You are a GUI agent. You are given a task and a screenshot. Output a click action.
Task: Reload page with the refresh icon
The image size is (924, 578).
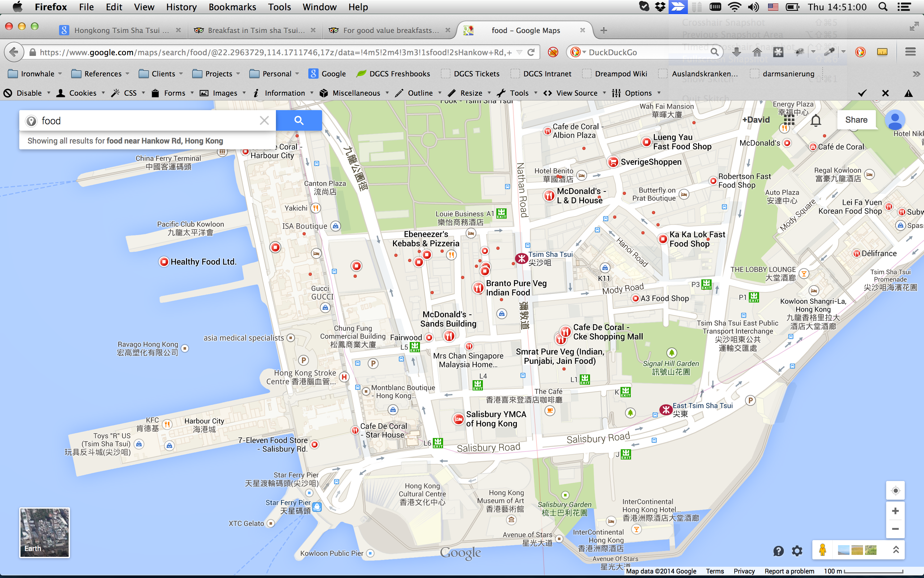pos(531,52)
